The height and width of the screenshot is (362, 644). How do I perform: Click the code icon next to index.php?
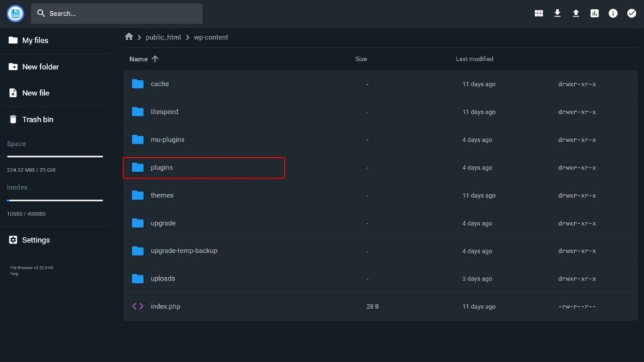coord(137,306)
